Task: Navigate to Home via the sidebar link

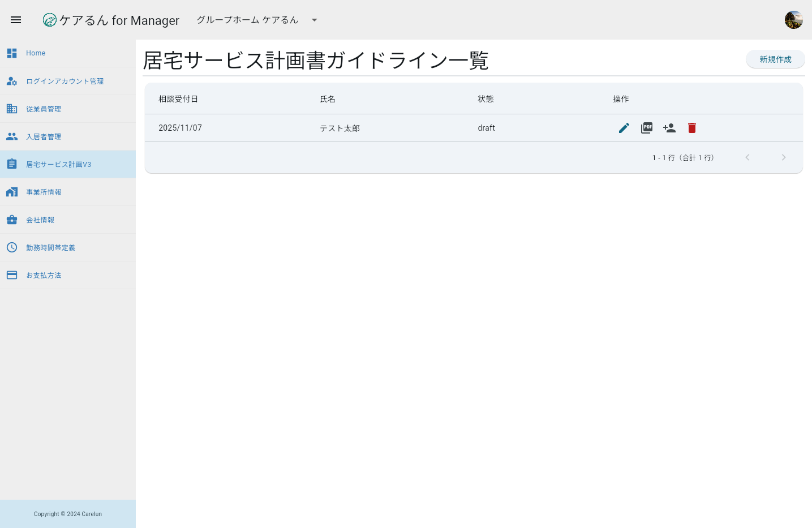Action: [36, 53]
